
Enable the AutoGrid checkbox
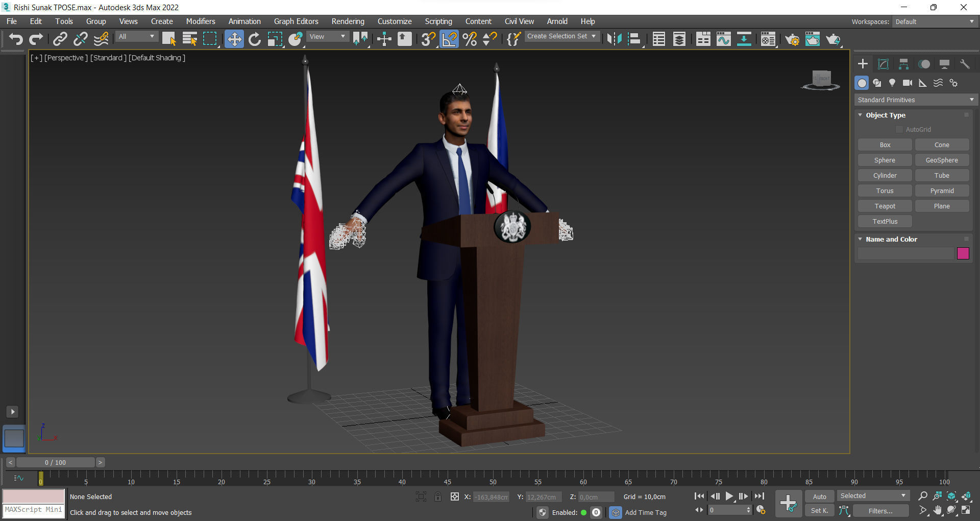(899, 130)
